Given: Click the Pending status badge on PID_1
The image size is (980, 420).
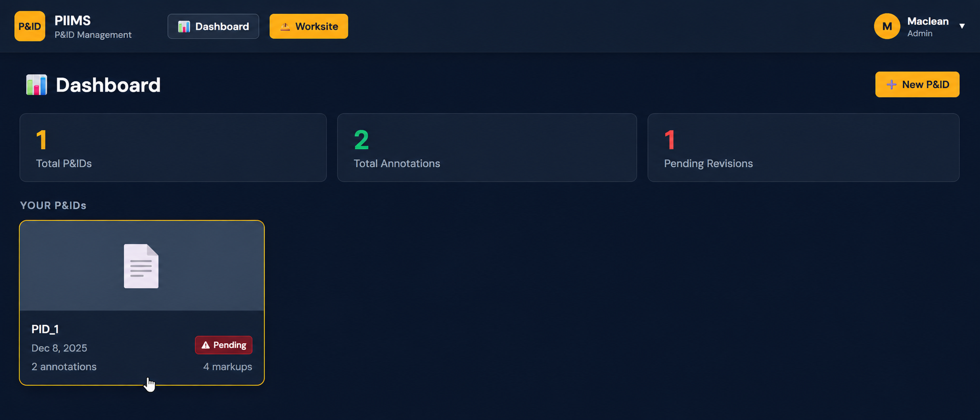Looking at the screenshot, I should pos(224,345).
